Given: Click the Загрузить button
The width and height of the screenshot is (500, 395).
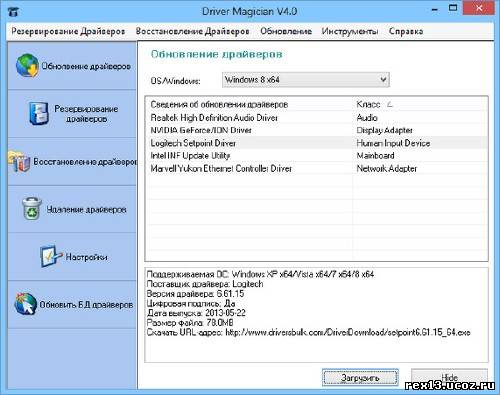Looking at the screenshot, I should tap(360, 378).
